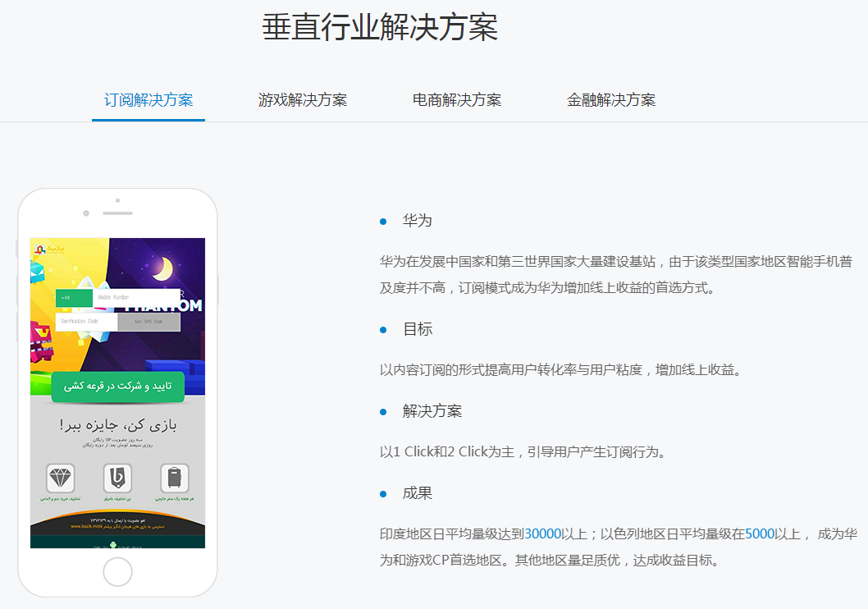Click the phone screenshot's Mobile Number field
This screenshot has height=609, width=868.
[136, 297]
